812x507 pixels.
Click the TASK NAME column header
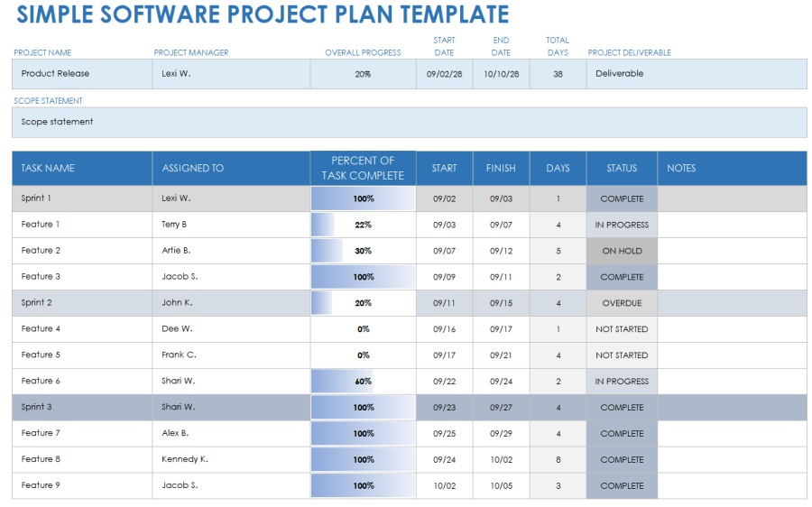click(x=81, y=168)
